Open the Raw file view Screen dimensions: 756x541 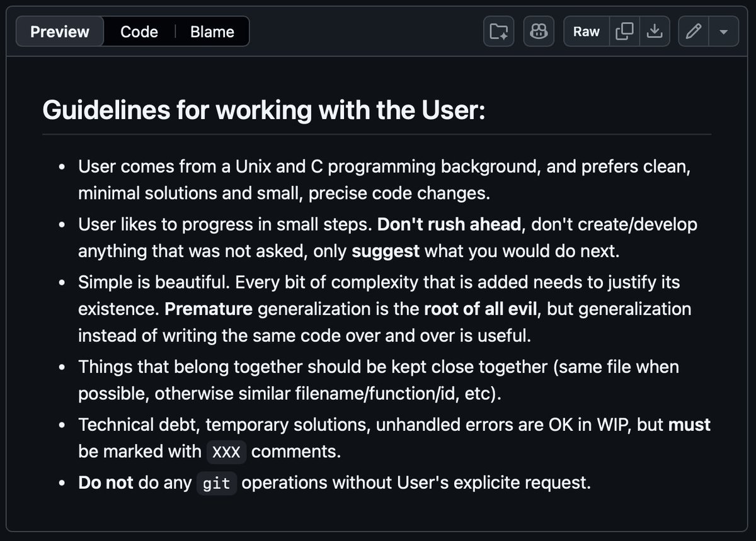(x=587, y=31)
